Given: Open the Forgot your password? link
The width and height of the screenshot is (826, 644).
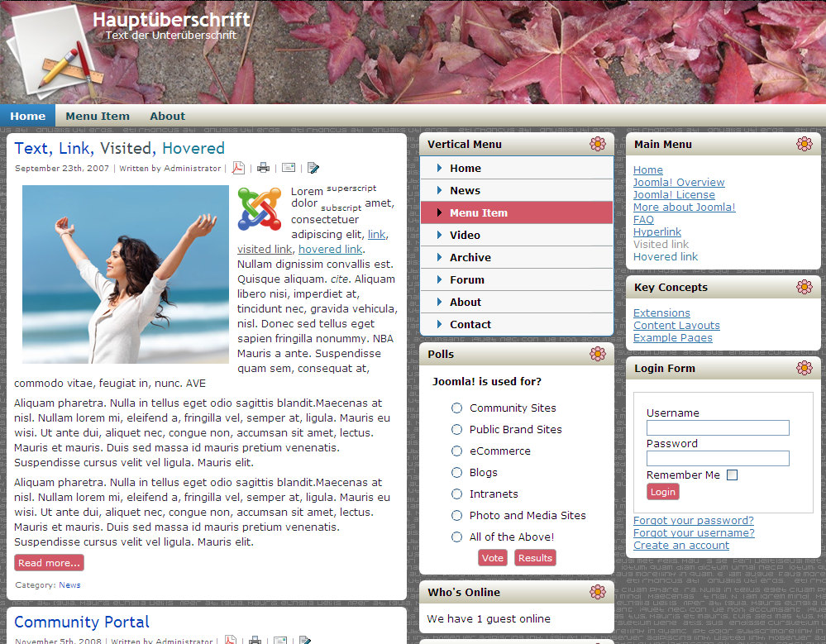Looking at the screenshot, I should (x=693, y=520).
